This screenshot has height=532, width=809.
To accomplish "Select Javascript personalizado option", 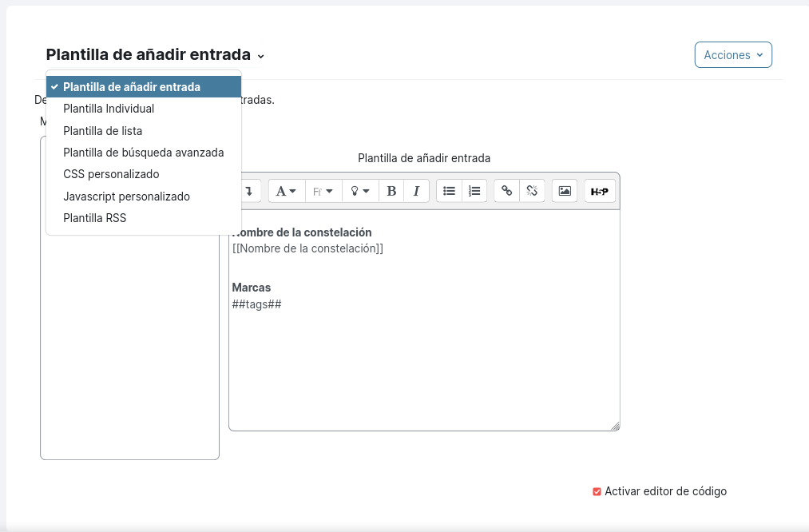I will click(x=144, y=197).
